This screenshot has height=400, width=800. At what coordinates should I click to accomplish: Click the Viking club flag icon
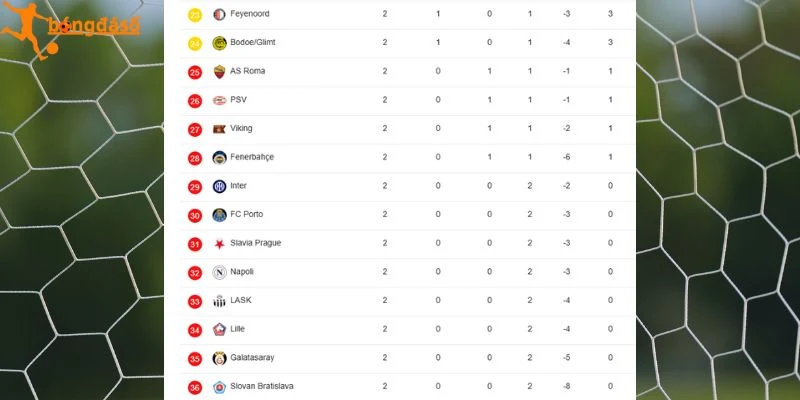point(219,129)
